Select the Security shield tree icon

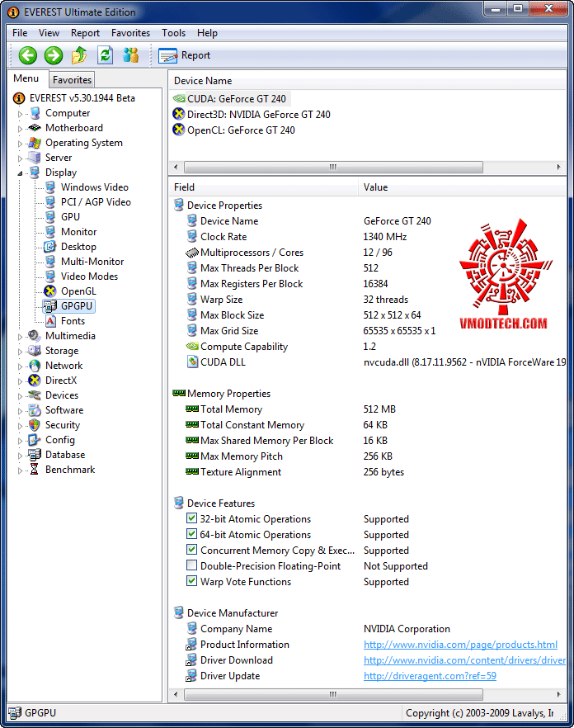tap(35, 425)
